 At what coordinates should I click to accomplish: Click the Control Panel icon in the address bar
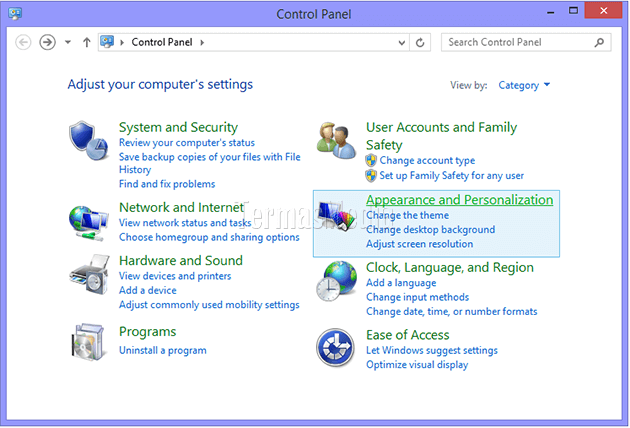pyautogui.click(x=107, y=42)
